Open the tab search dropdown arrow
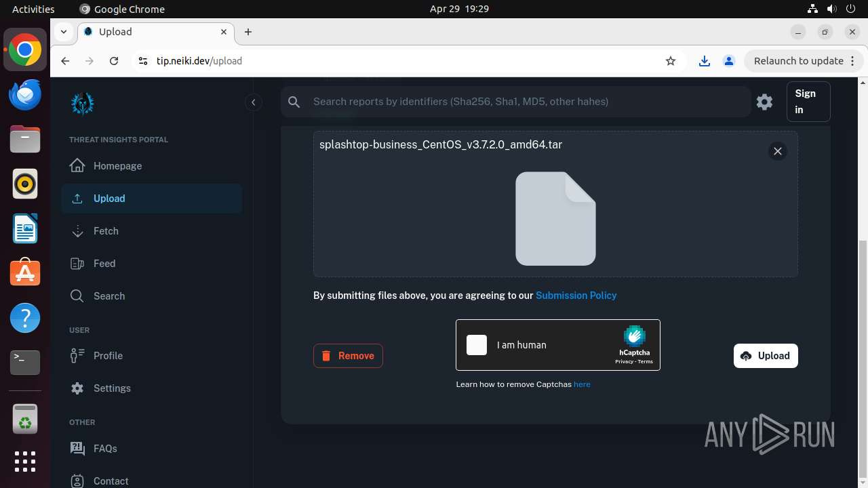The width and height of the screenshot is (868, 488). click(x=63, y=32)
